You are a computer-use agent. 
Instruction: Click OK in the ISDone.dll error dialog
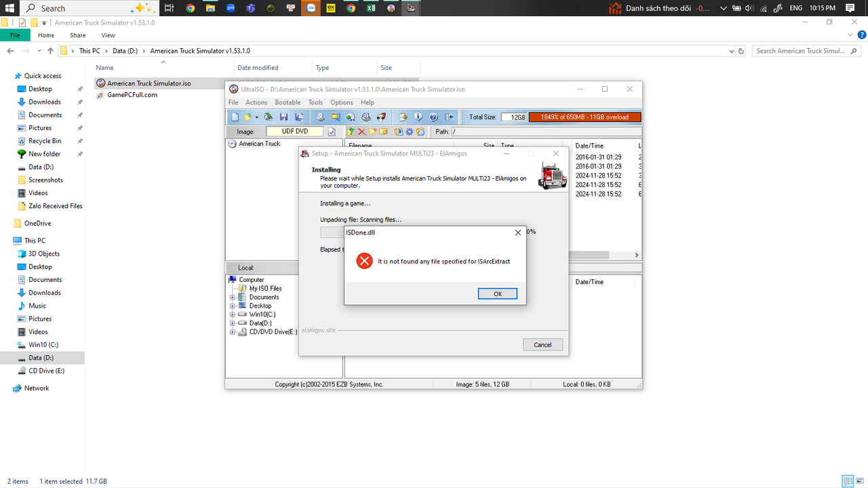tap(497, 293)
